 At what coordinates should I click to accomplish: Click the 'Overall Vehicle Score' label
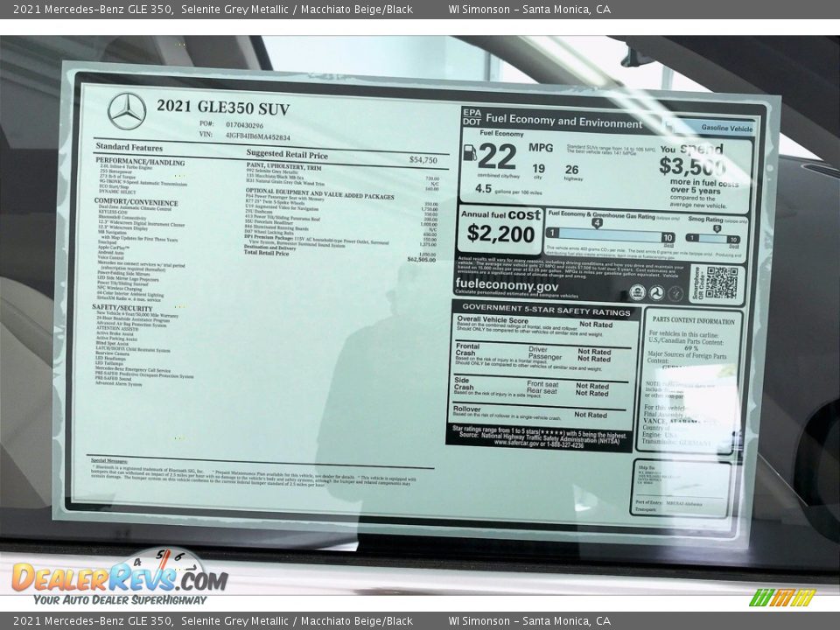[493, 320]
